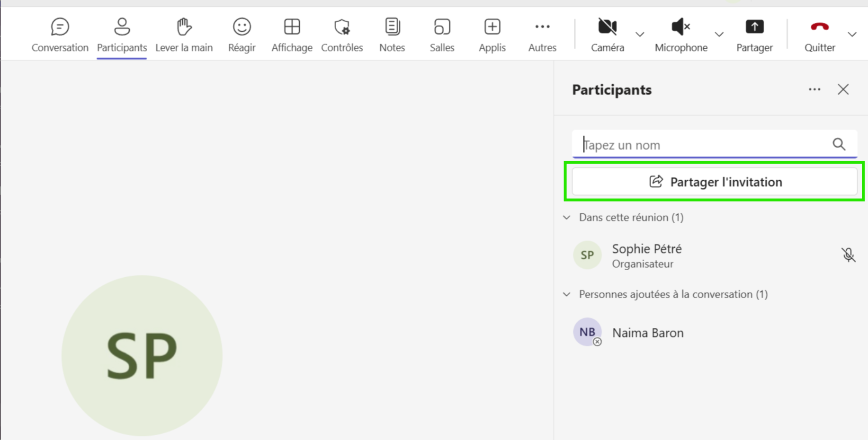Open Participants panel more options ellipsis

coord(814,89)
